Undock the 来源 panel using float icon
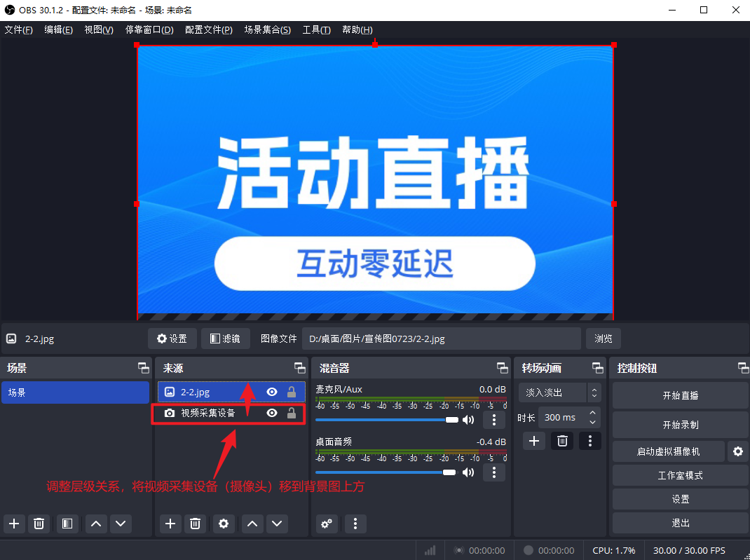 tap(299, 368)
